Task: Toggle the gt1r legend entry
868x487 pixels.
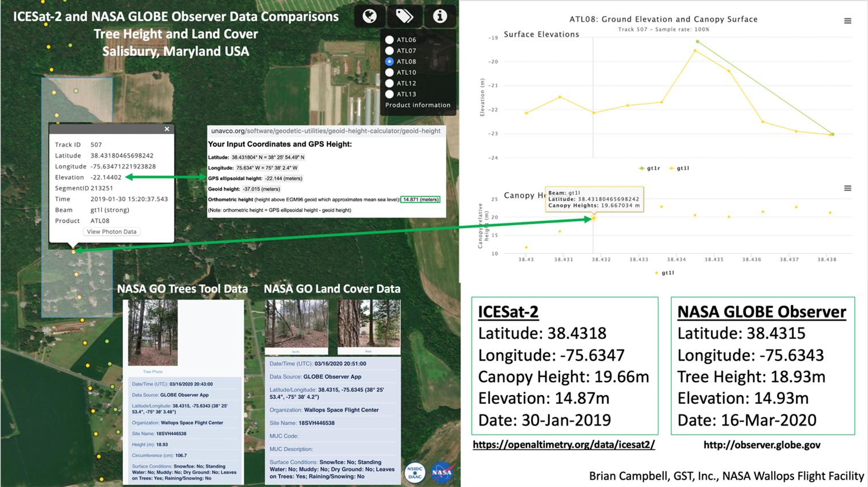Action: pyautogui.click(x=649, y=168)
